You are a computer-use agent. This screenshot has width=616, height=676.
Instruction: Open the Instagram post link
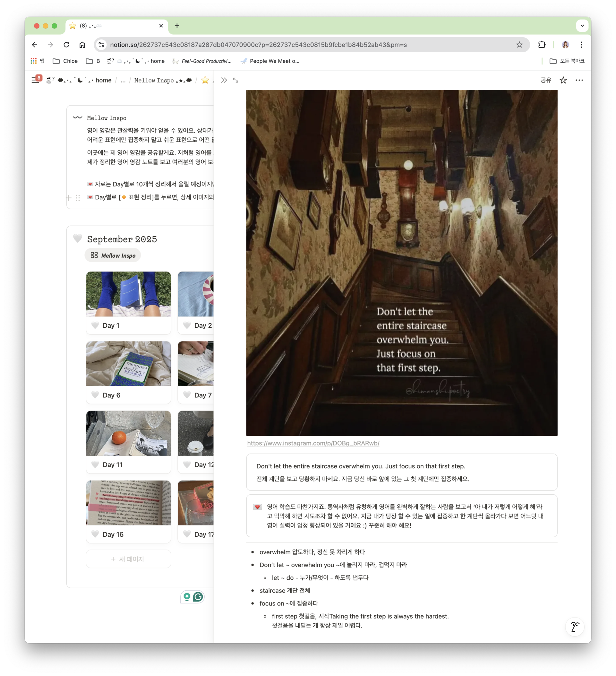coord(313,443)
